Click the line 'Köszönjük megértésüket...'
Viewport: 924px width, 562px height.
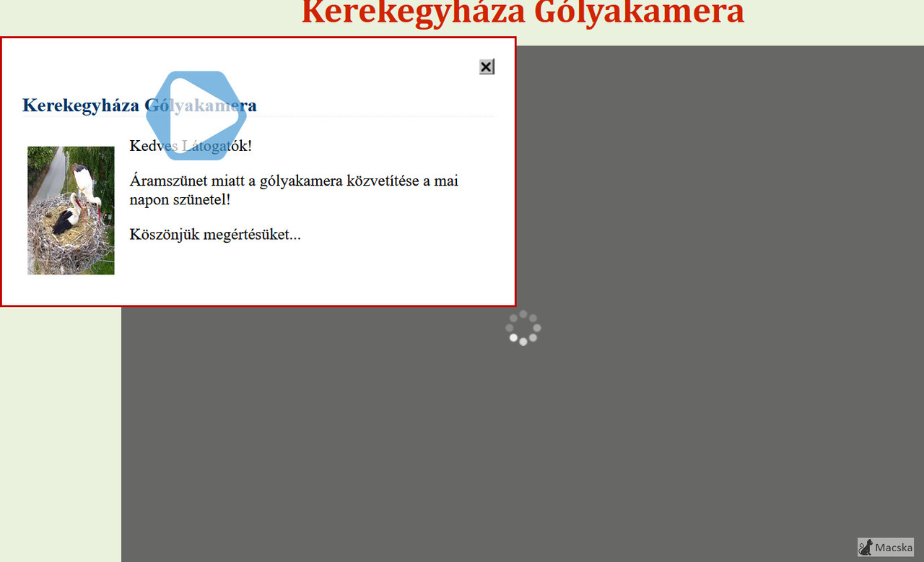pos(215,234)
